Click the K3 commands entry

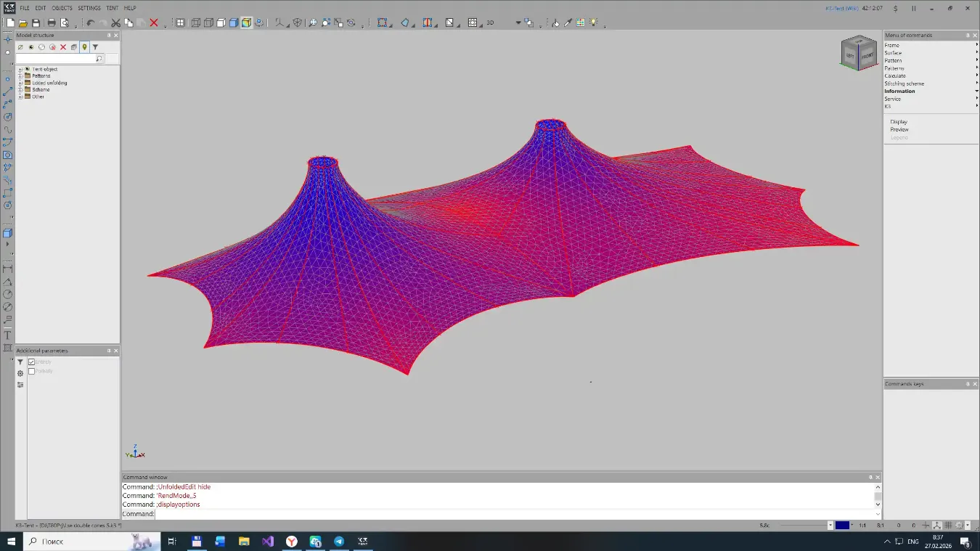point(931,106)
